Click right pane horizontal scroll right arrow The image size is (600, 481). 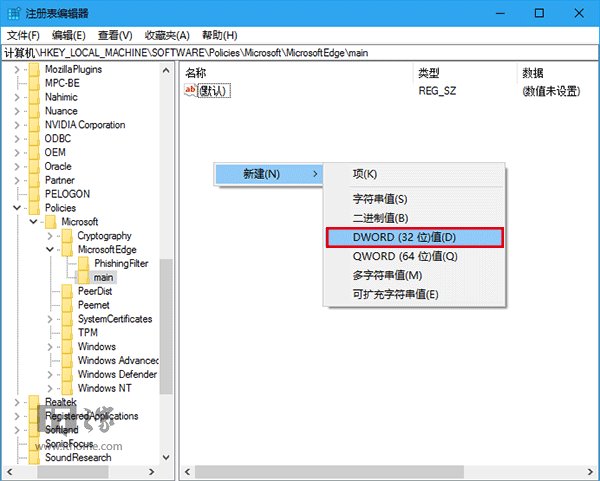590,472
